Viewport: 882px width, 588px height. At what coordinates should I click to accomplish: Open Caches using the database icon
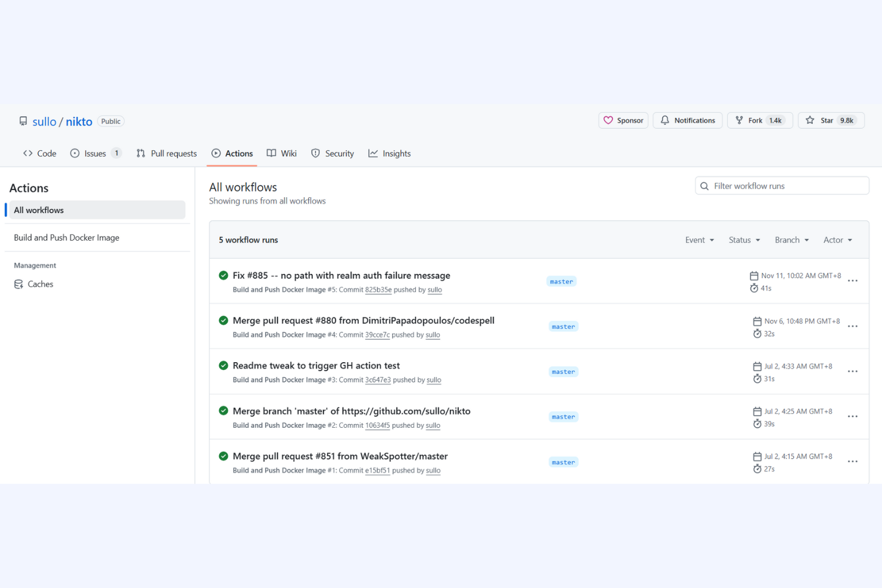click(x=18, y=284)
